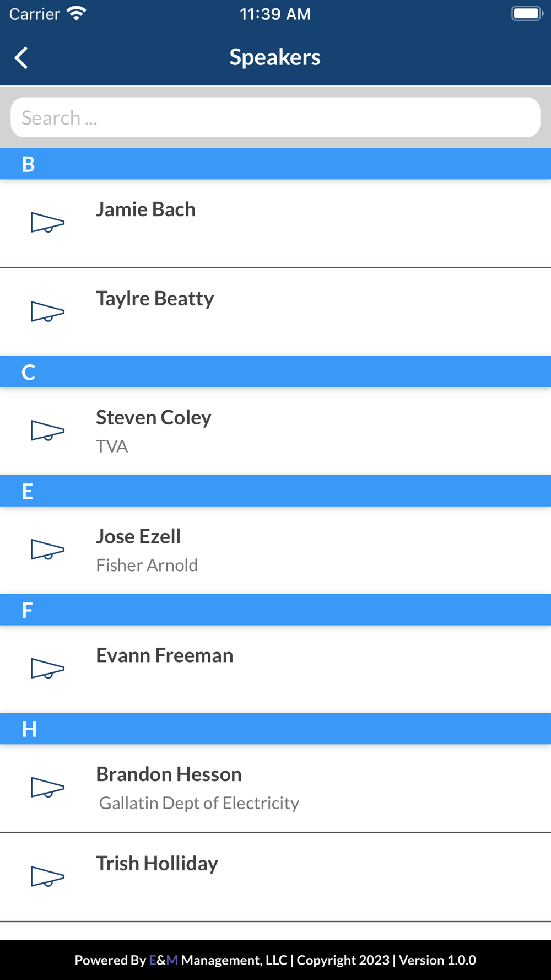Image resolution: width=551 pixels, height=980 pixels.
Task: Select Jose Ezell of Fisher Arnold
Action: [275, 550]
